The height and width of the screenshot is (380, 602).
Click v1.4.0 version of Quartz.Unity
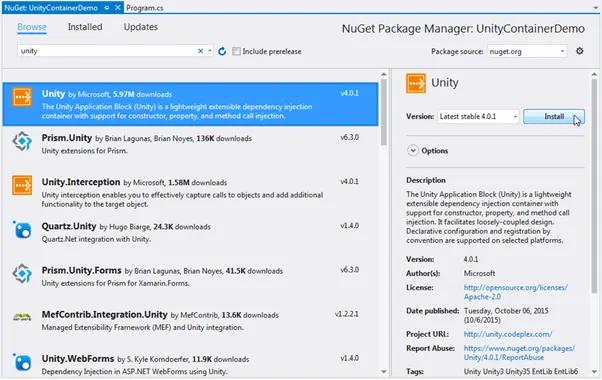(x=349, y=225)
